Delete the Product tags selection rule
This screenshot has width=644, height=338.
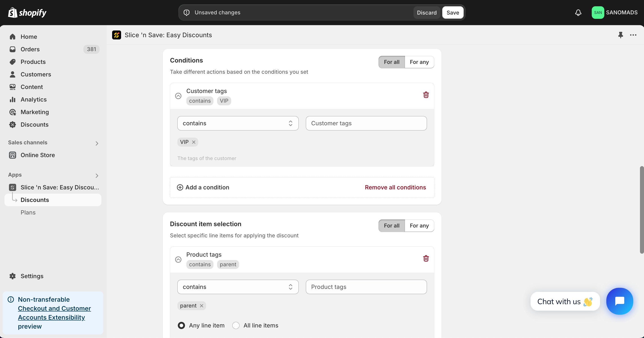(x=426, y=259)
